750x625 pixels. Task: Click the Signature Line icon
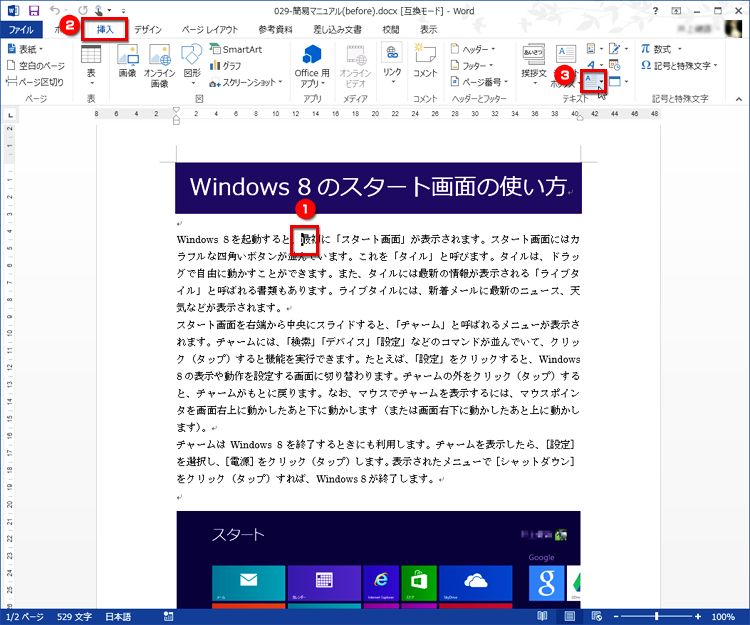pyautogui.click(x=615, y=49)
